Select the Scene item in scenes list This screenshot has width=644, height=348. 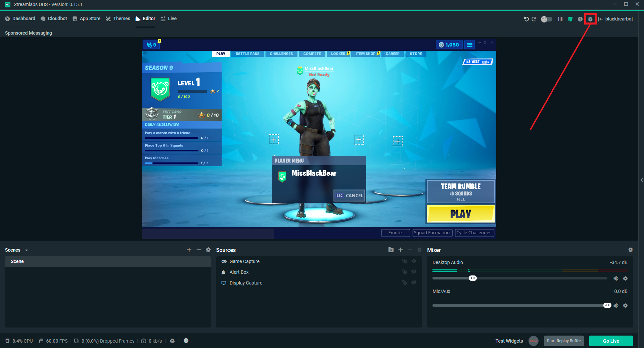[108, 262]
